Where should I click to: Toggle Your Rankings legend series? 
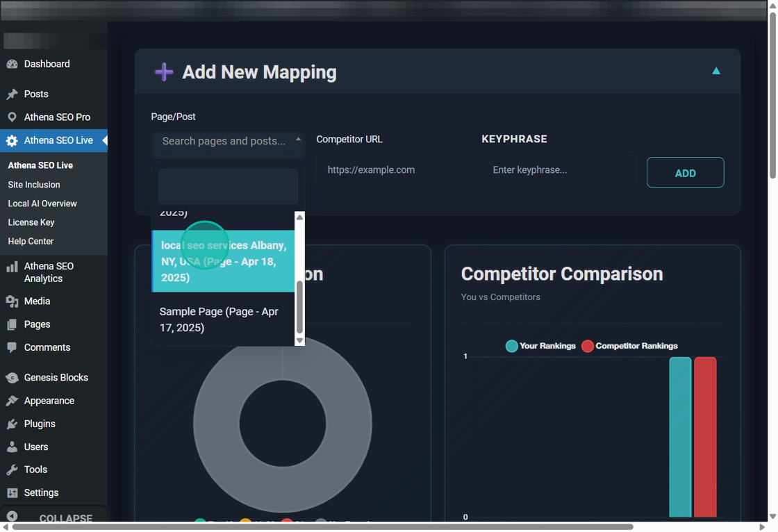(540, 346)
